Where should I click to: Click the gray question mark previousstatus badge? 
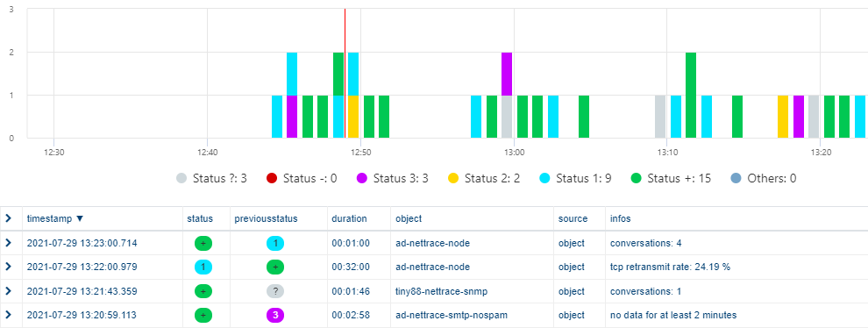tap(275, 291)
